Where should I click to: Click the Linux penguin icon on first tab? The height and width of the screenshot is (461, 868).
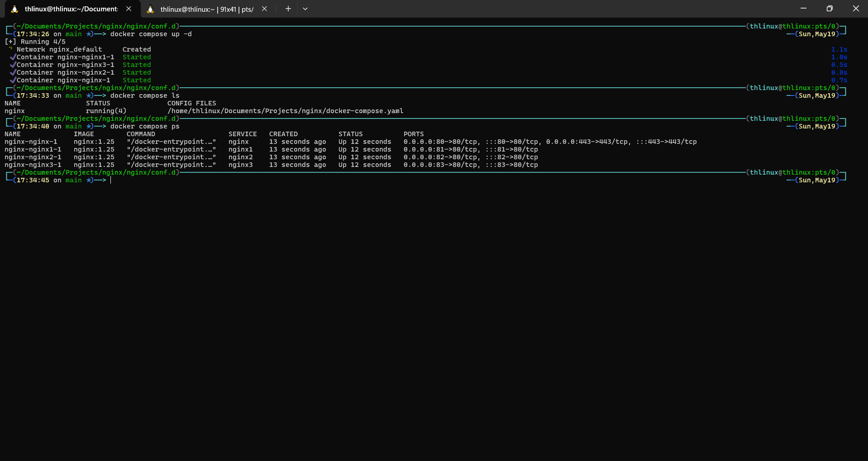[14, 9]
